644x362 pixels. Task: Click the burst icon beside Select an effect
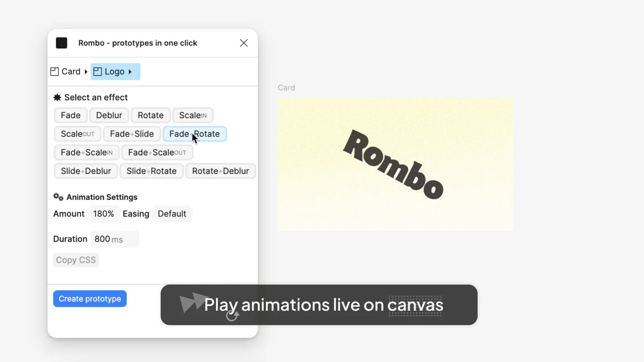pos(58,97)
